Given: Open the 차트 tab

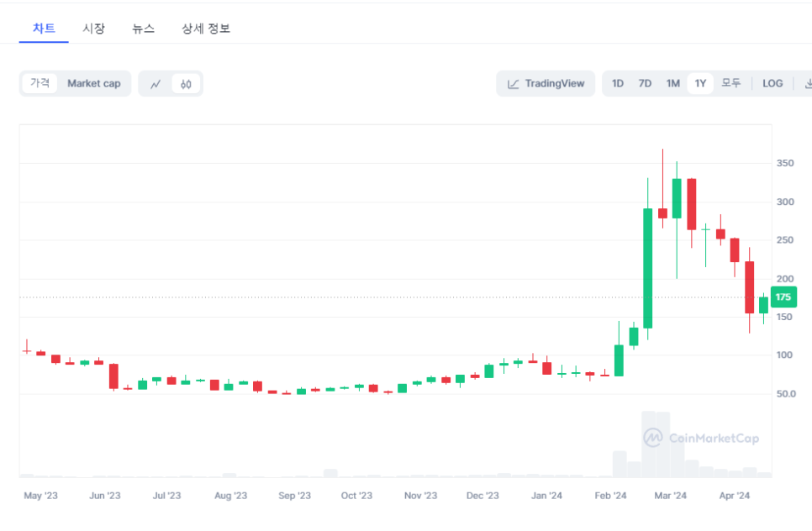Looking at the screenshot, I should click(44, 29).
